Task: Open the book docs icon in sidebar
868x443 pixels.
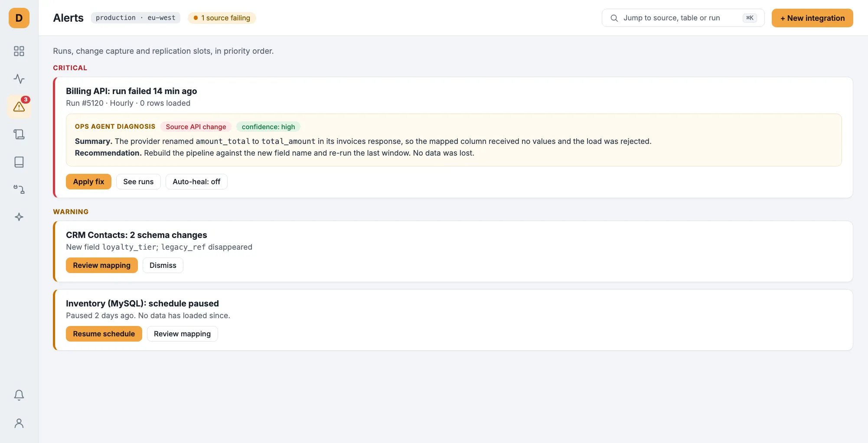Action: [19, 162]
